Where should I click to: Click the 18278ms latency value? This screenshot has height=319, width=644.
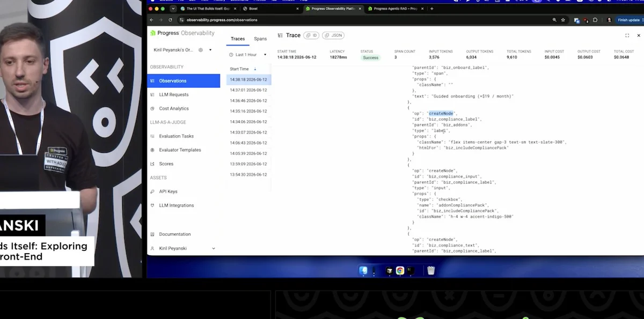pos(338,57)
